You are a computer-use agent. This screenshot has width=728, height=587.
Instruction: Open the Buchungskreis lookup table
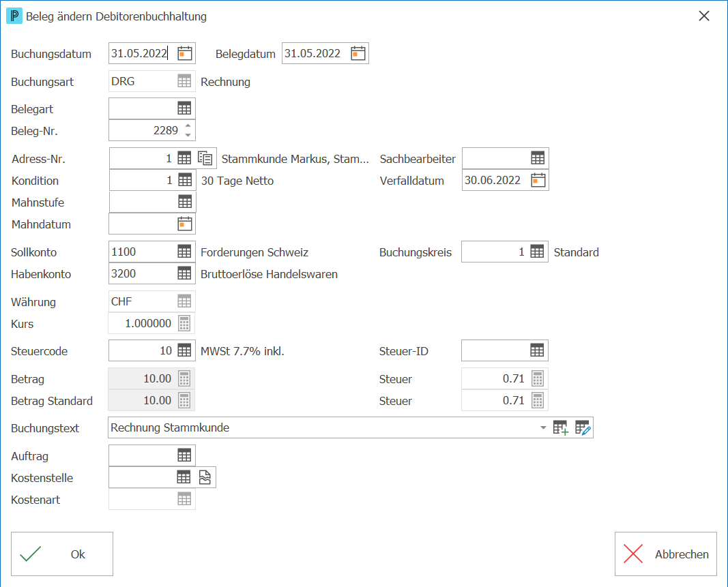pyautogui.click(x=537, y=252)
